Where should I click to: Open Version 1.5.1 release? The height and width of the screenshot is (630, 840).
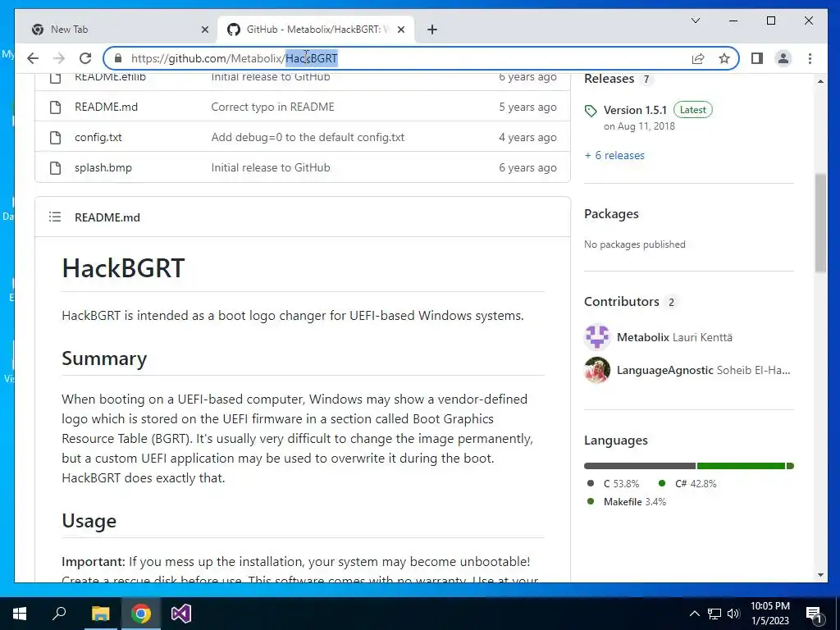(x=635, y=110)
